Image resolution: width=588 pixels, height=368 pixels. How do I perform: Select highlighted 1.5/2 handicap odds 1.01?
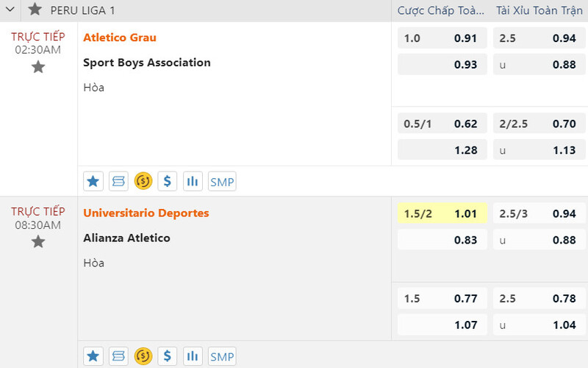(442, 213)
